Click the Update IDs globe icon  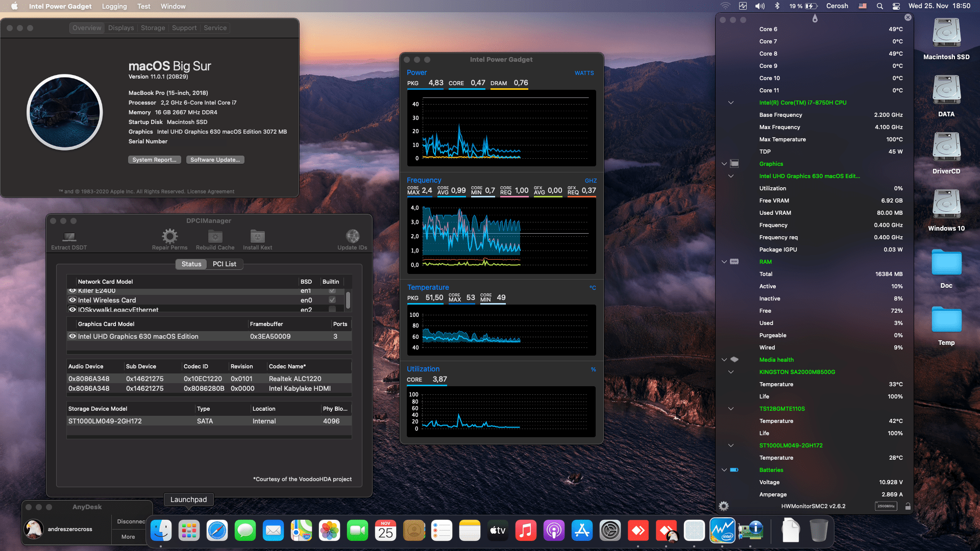coord(352,236)
